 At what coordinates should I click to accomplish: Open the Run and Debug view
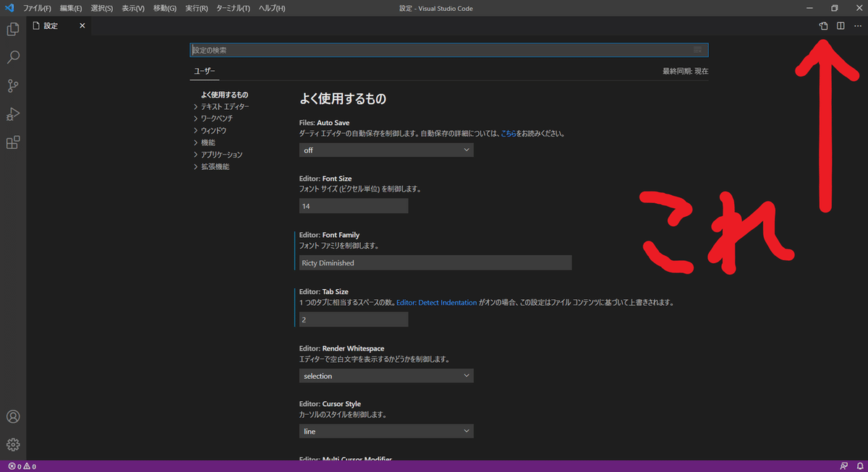click(13, 114)
